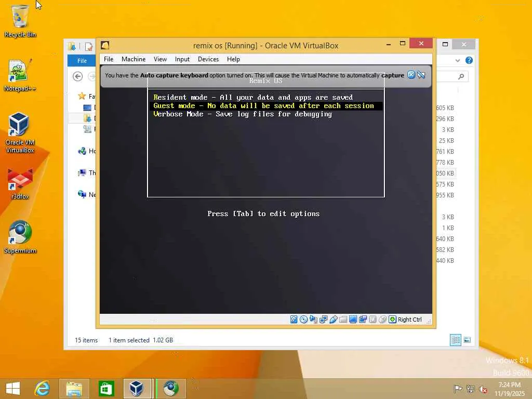Expand the File Explorer ribbon chevron
The image size is (532, 399).
coord(458,60)
